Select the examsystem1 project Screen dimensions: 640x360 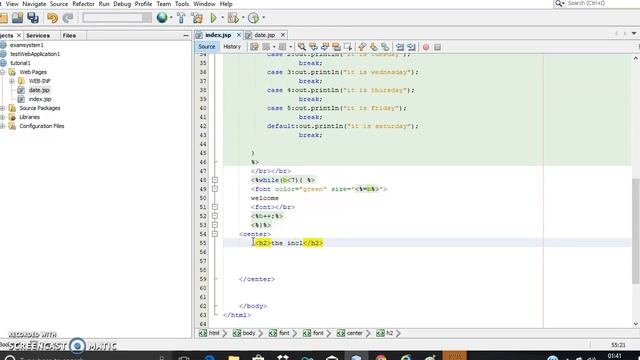tap(27, 45)
